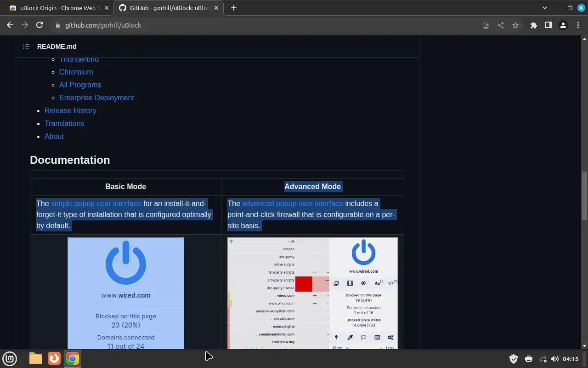588x368 pixels.
Task: Open the Linux Mint start menu
Action: pyautogui.click(x=10, y=358)
